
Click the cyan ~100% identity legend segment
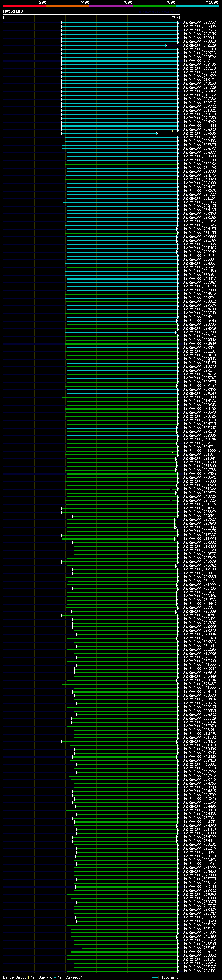point(197,6)
